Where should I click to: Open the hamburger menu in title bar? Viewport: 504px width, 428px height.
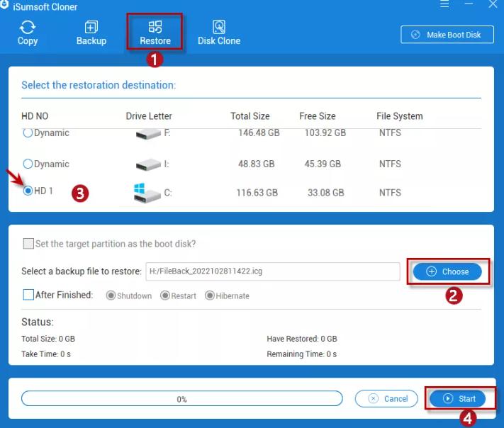[444, 4]
